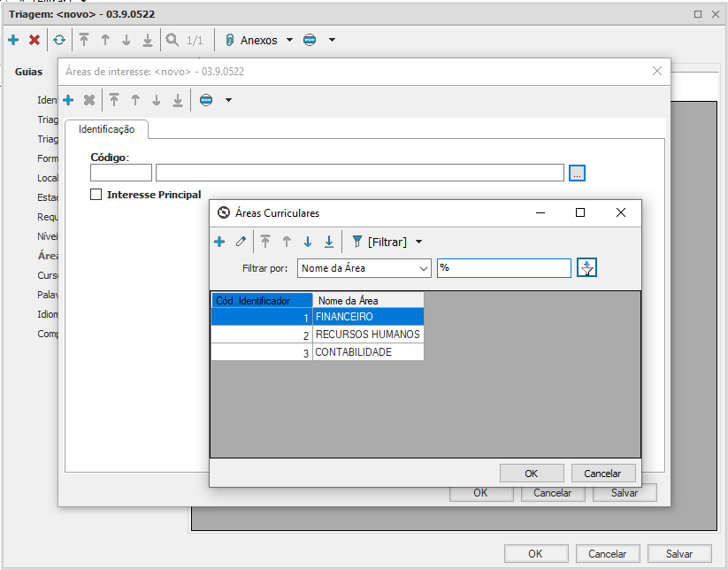Enable the Interesse Principal checkbox
Screen dimensions: 728x570
(96, 195)
